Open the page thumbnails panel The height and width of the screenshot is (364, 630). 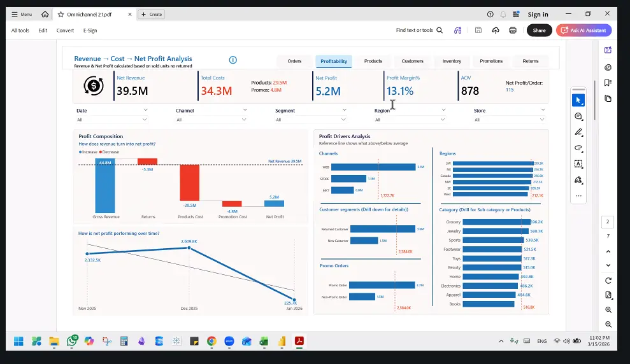click(x=608, y=99)
